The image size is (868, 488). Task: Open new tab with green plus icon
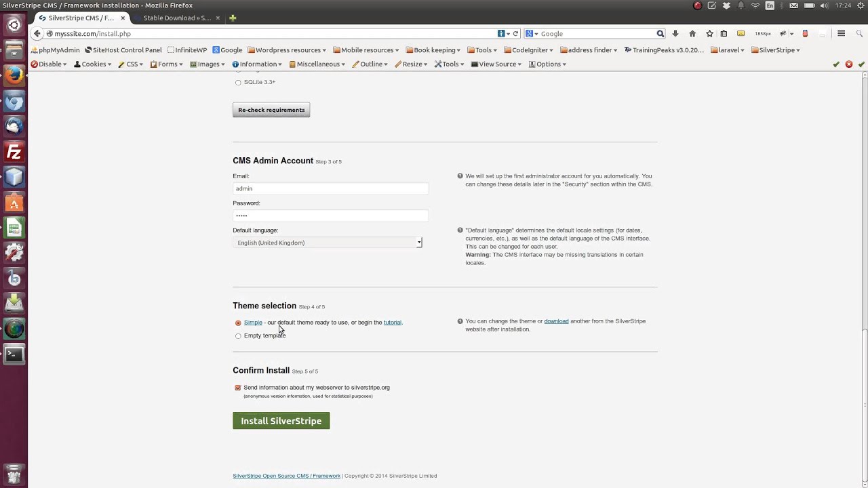tap(233, 18)
